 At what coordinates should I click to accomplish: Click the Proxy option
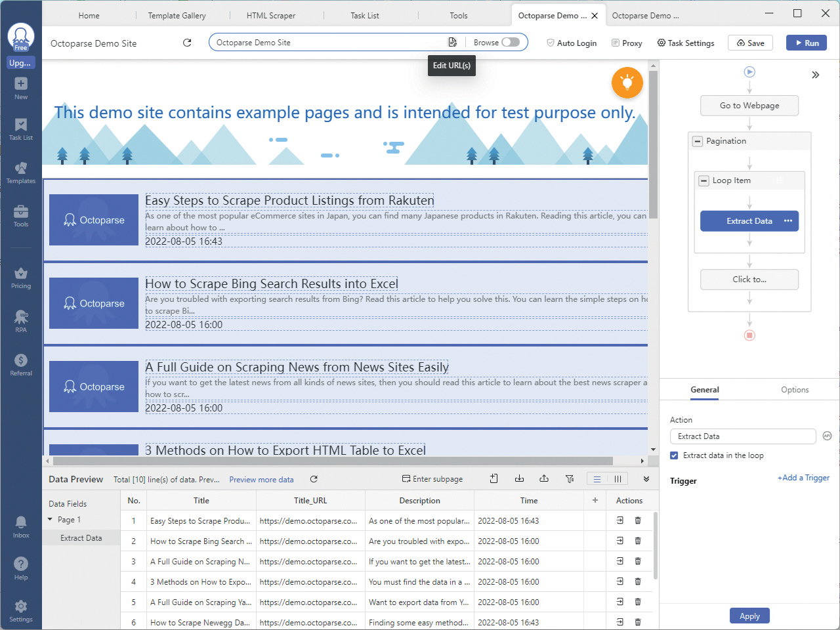tap(627, 43)
